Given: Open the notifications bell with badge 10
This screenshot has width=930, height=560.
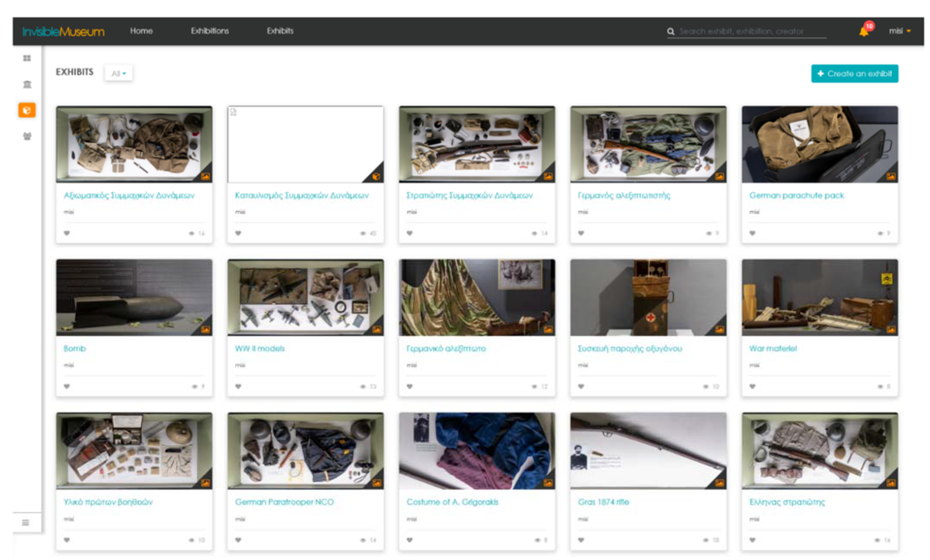Looking at the screenshot, I should [x=864, y=31].
